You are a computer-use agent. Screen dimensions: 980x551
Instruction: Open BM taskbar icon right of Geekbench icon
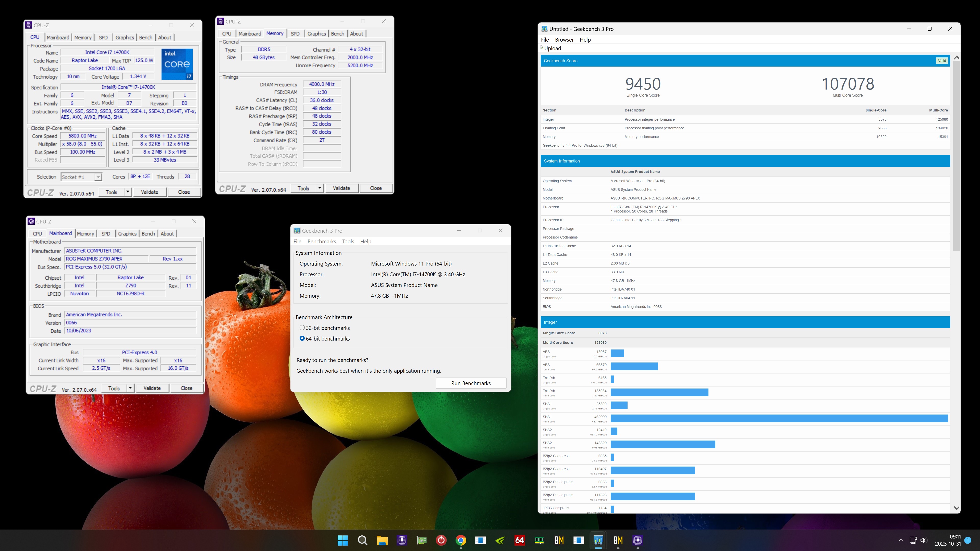coord(618,540)
